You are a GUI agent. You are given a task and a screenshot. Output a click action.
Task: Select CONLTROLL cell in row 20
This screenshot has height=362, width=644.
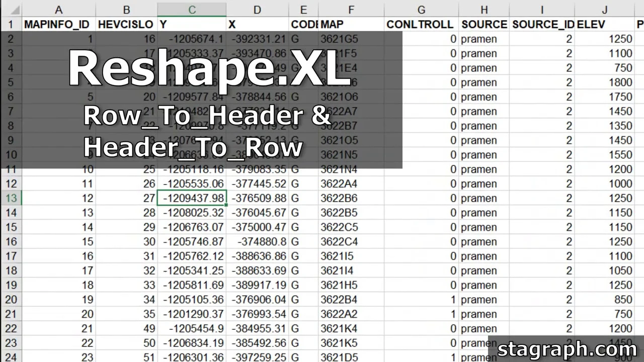point(421,300)
